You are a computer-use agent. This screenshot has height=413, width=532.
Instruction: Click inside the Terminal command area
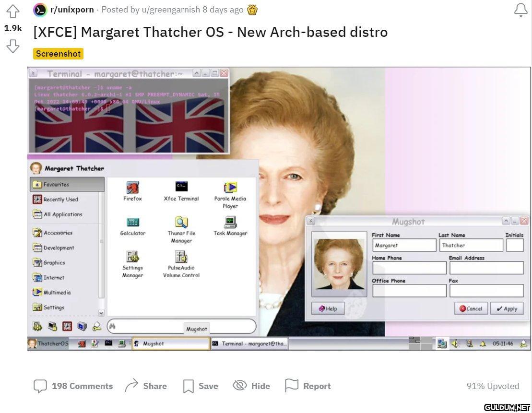[128, 116]
